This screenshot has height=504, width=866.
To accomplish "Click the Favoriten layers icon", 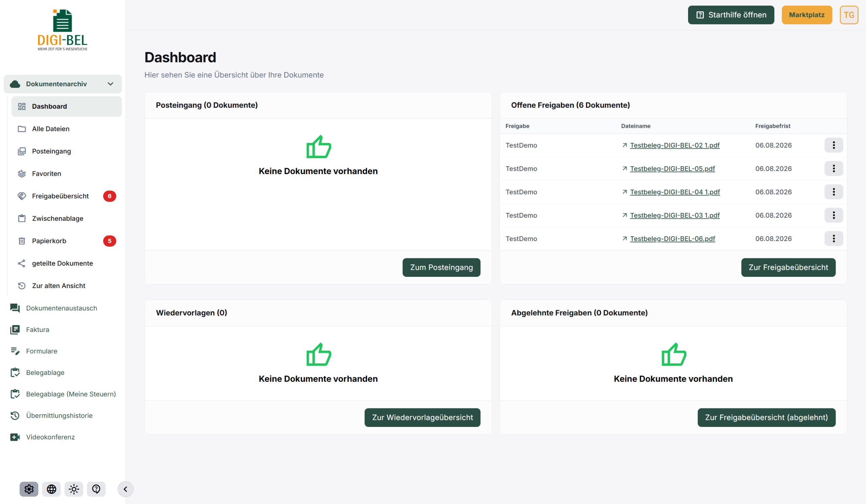I will pyautogui.click(x=22, y=174).
